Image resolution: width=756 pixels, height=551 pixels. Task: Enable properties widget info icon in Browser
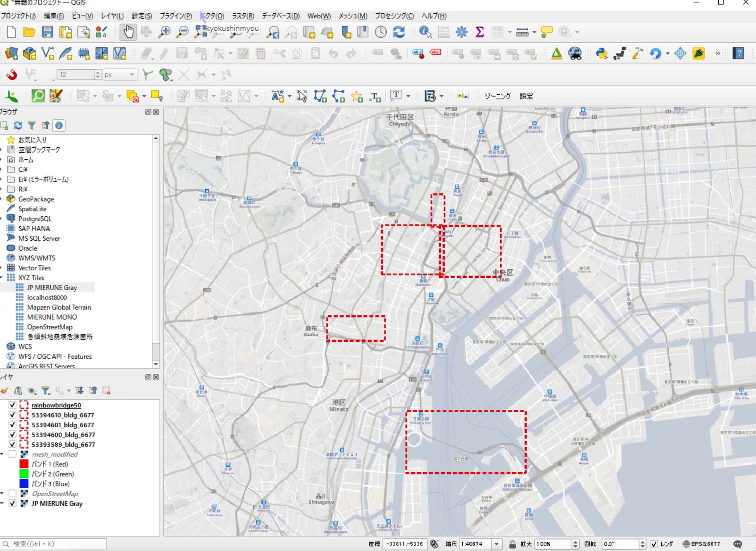(59, 126)
